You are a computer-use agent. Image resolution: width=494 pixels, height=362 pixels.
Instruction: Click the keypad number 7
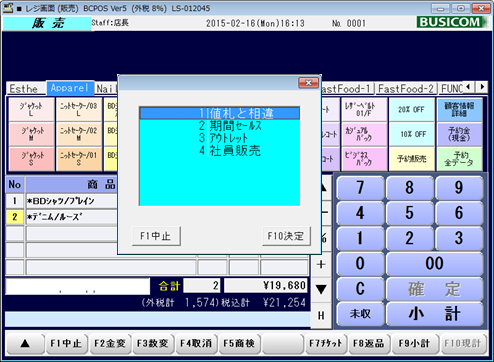(360, 188)
